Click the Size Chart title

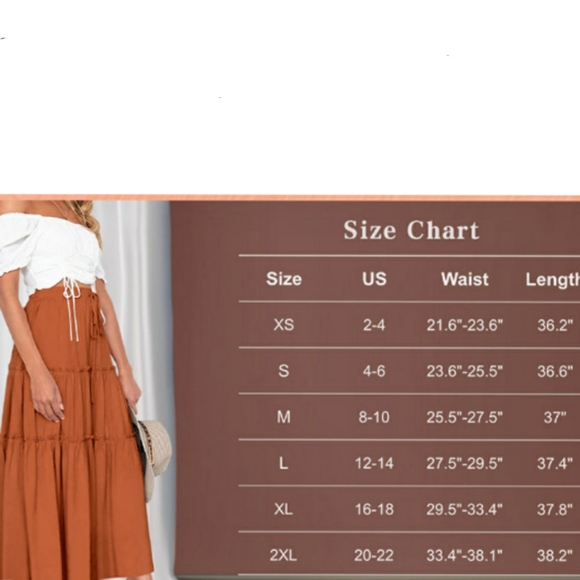[x=411, y=230]
